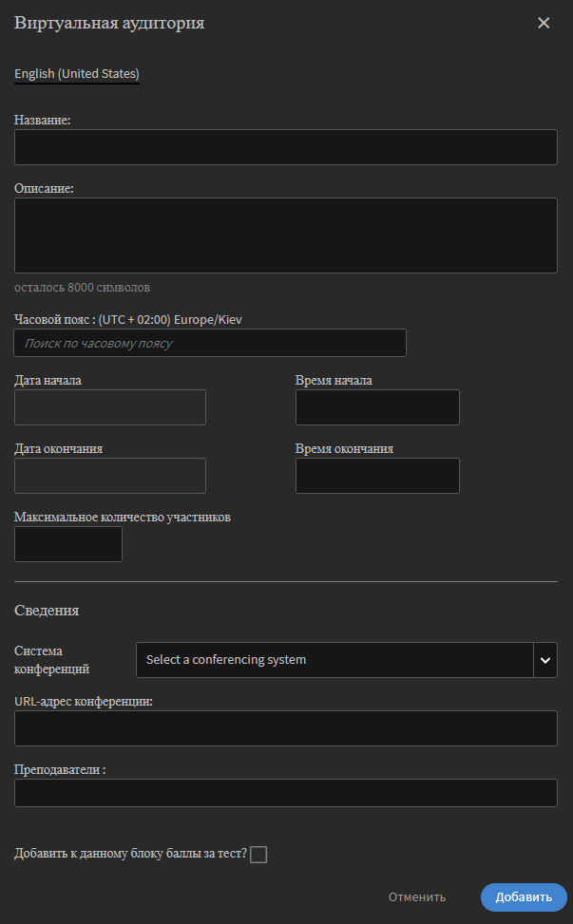
Task: Click the Название text field
Action: click(286, 147)
